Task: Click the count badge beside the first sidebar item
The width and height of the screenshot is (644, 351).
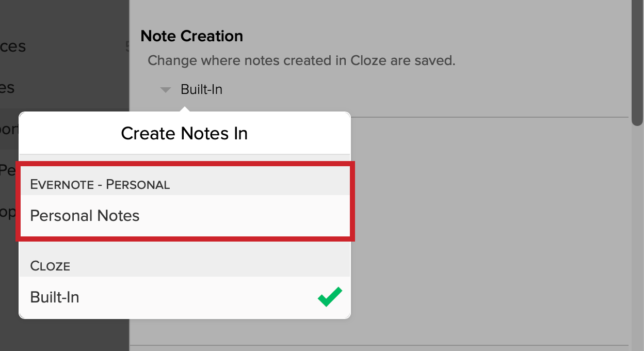Action: [x=127, y=47]
